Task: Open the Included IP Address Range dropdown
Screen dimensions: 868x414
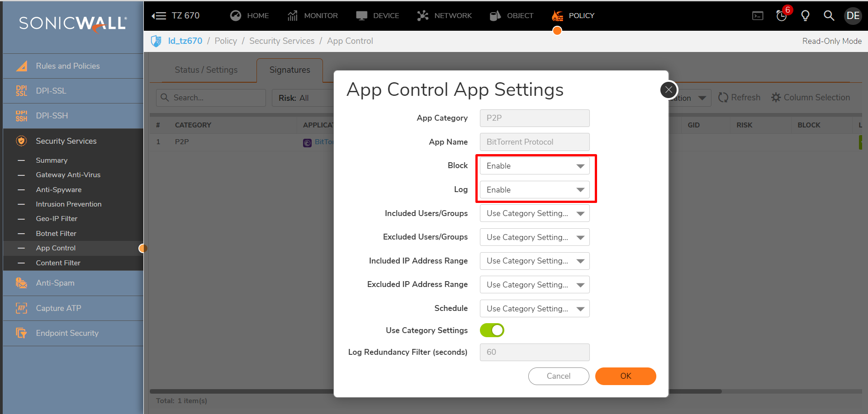Action: coord(535,261)
